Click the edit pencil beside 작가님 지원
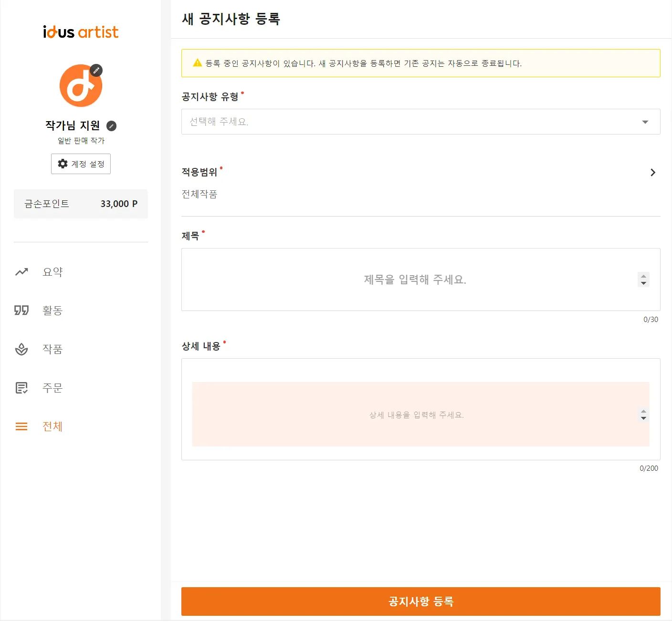672x622 pixels. (111, 126)
